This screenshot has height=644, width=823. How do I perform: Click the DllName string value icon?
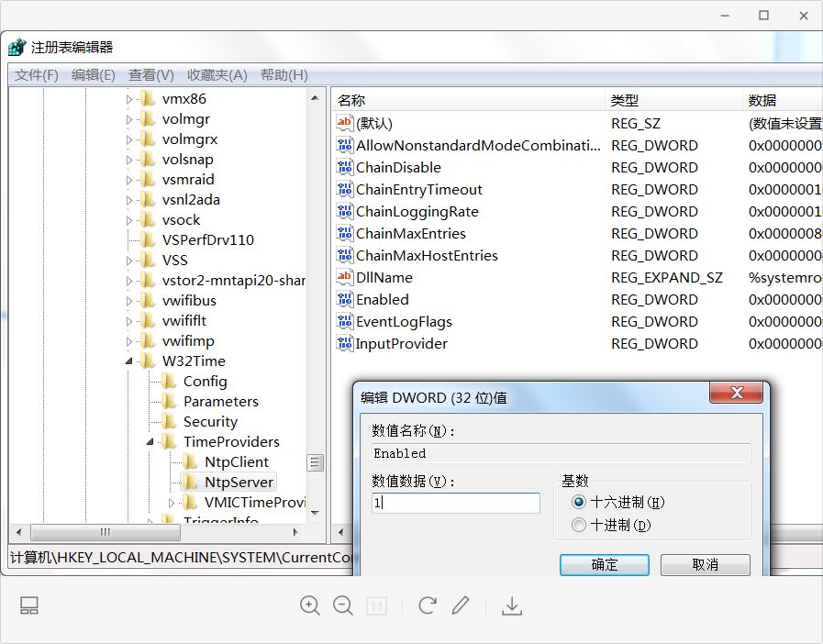pos(344,277)
